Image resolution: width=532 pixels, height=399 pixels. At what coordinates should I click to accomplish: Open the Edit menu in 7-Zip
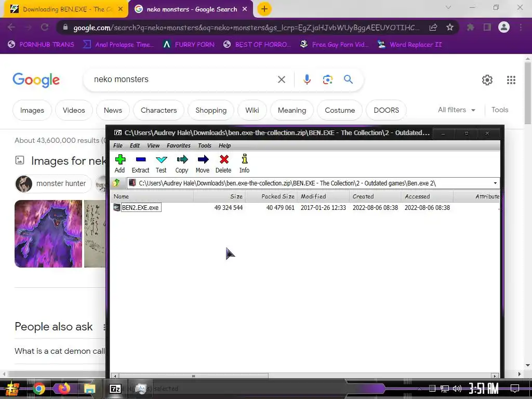click(x=135, y=145)
